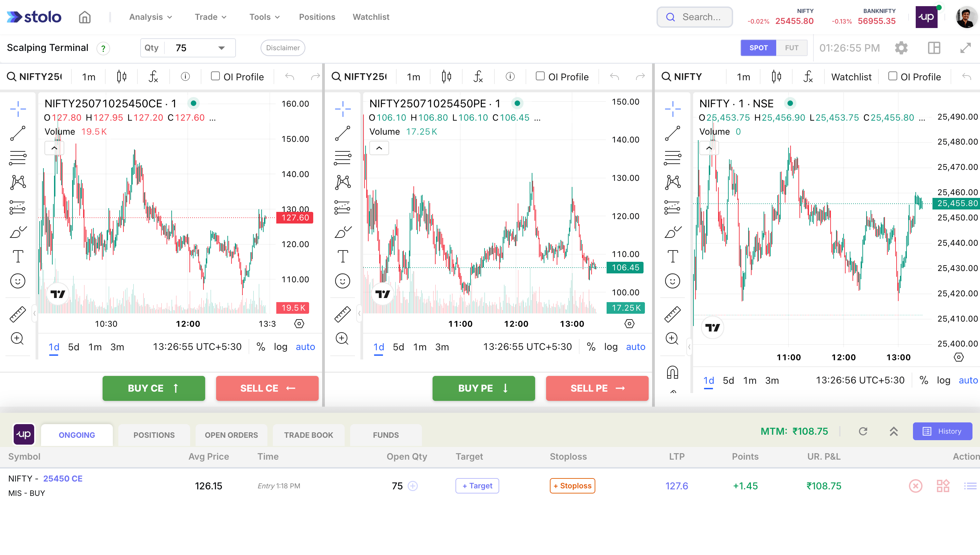Open the Scalping Terminal settings gear near the clock

(901, 48)
